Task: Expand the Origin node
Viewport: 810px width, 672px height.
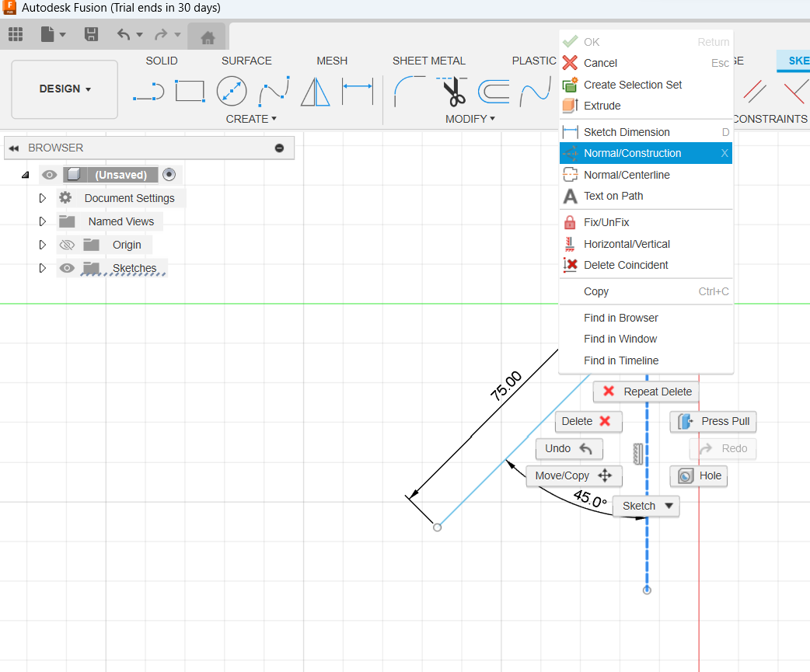Action: tap(42, 245)
